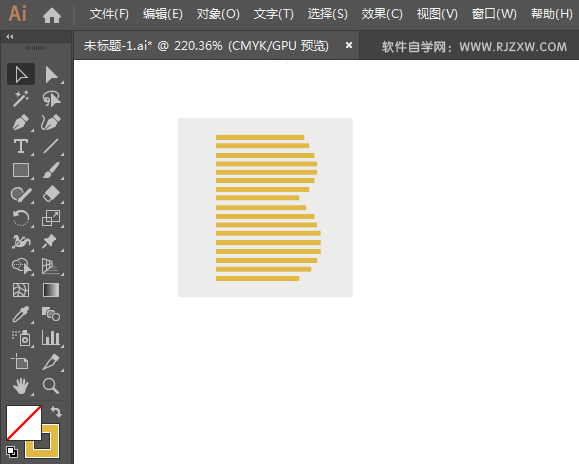This screenshot has height=464, width=579.
Task: Activate the Eyedropper tool
Action: 21,314
